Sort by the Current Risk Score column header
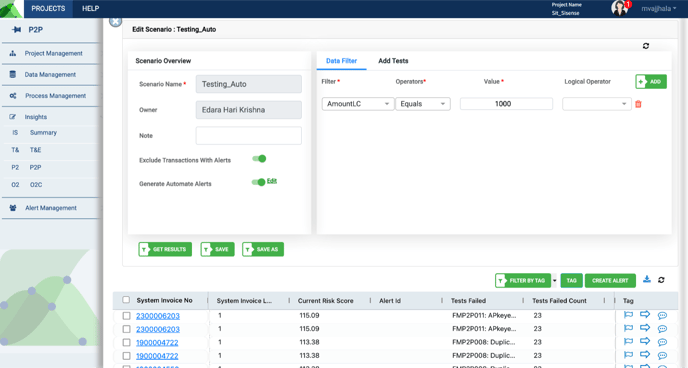 pyautogui.click(x=326, y=301)
